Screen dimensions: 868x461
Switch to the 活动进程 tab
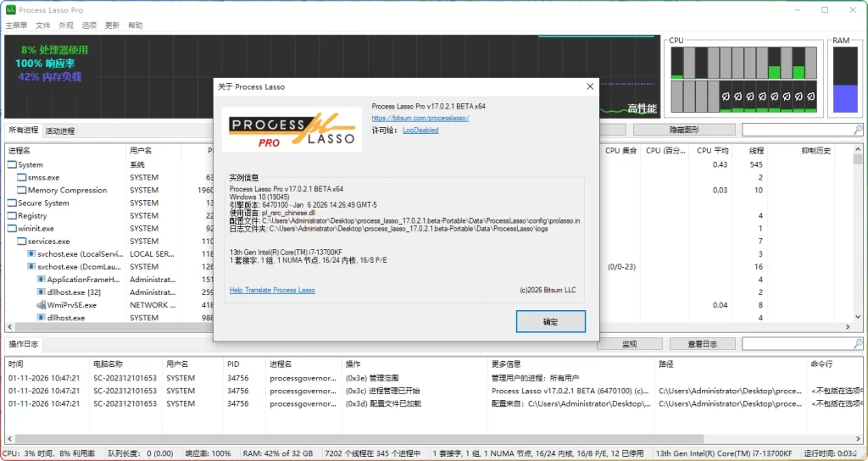(60, 131)
